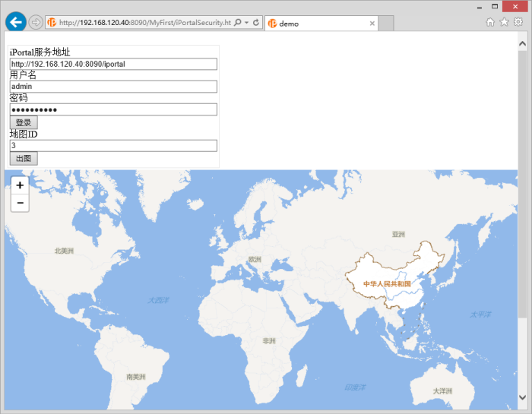Click the browser Back arrow button
Viewport: 532px width, 414px height.
(x=15, y=22)
